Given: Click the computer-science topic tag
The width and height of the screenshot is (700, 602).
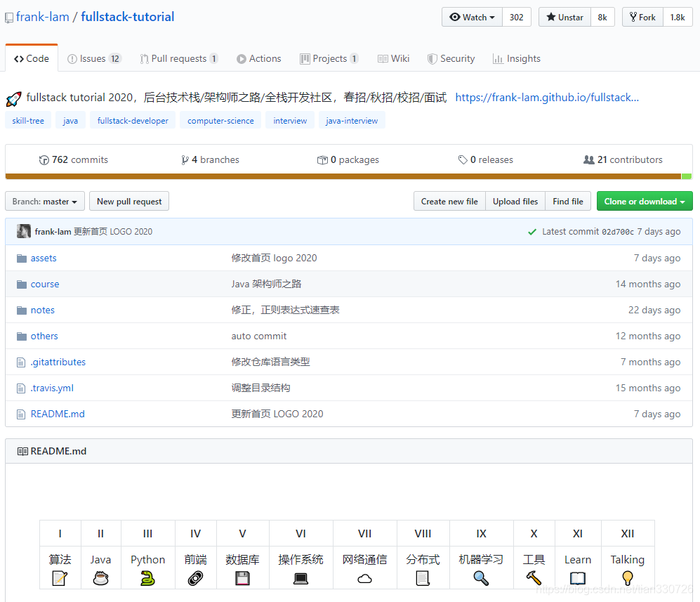Looking at the screenshot, I should coord(220,121).
